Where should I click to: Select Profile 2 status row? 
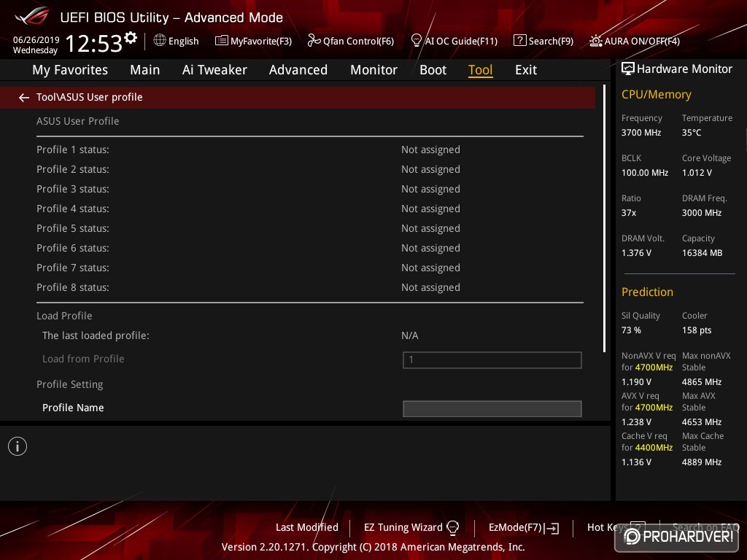309,169
